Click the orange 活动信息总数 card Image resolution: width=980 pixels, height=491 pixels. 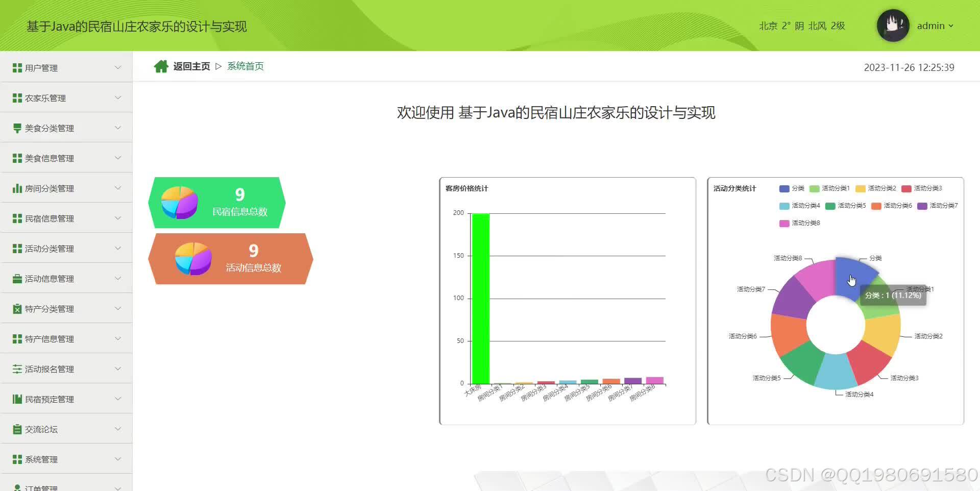230,259
